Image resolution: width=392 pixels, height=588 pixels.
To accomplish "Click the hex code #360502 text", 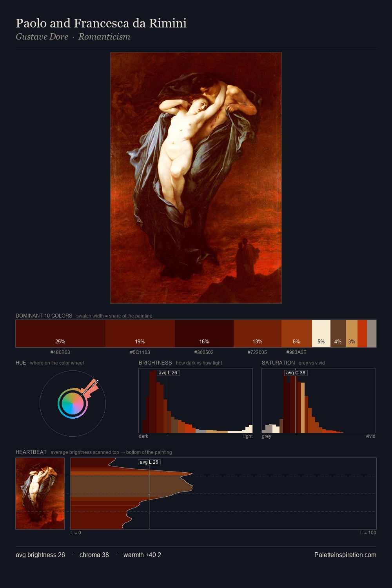I will [x=204, y=352].
